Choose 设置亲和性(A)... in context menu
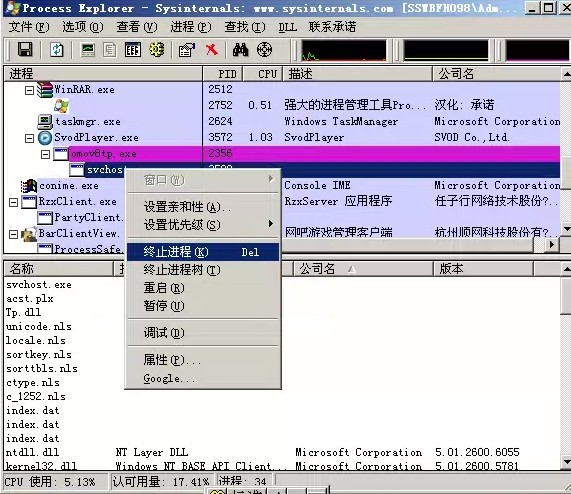571x494 pixels. click(x=203, y=207)
